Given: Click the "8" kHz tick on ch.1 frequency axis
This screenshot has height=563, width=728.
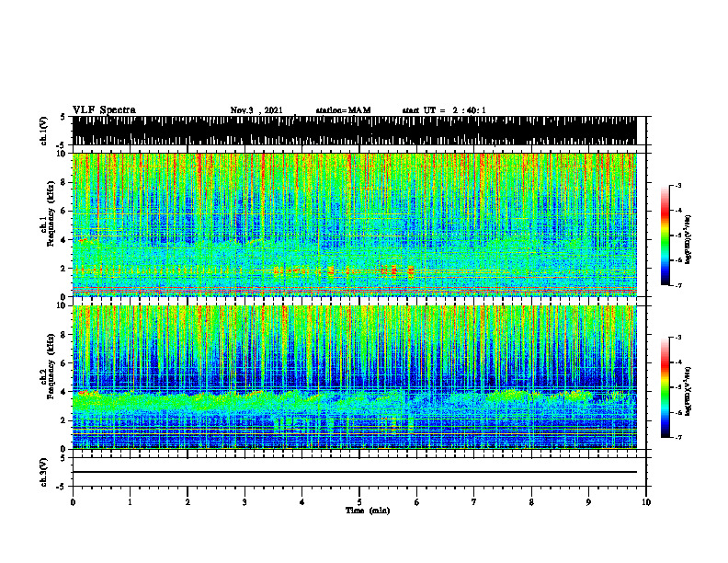Looking at the screenshot, I should tap(63, 182).
